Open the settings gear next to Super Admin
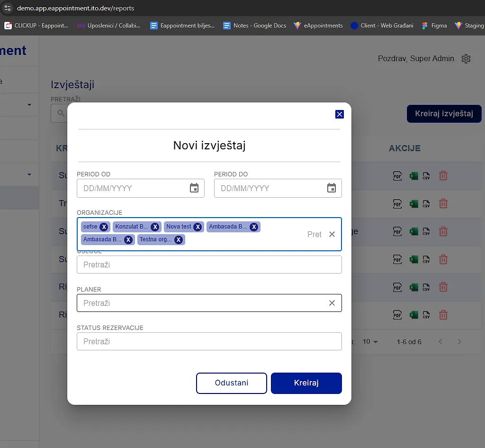 click(466, 59)
